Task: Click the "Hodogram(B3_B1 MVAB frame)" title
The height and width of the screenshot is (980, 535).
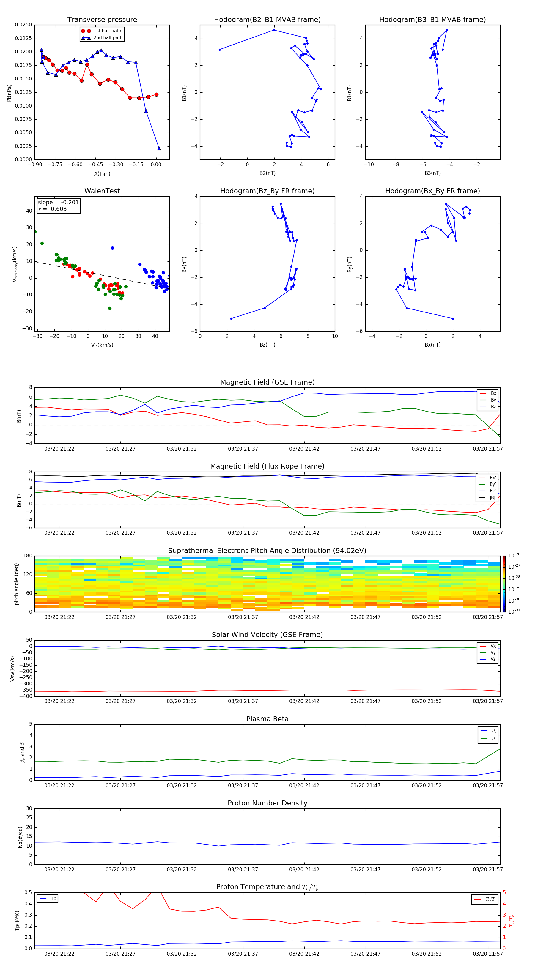Action: 432,20
